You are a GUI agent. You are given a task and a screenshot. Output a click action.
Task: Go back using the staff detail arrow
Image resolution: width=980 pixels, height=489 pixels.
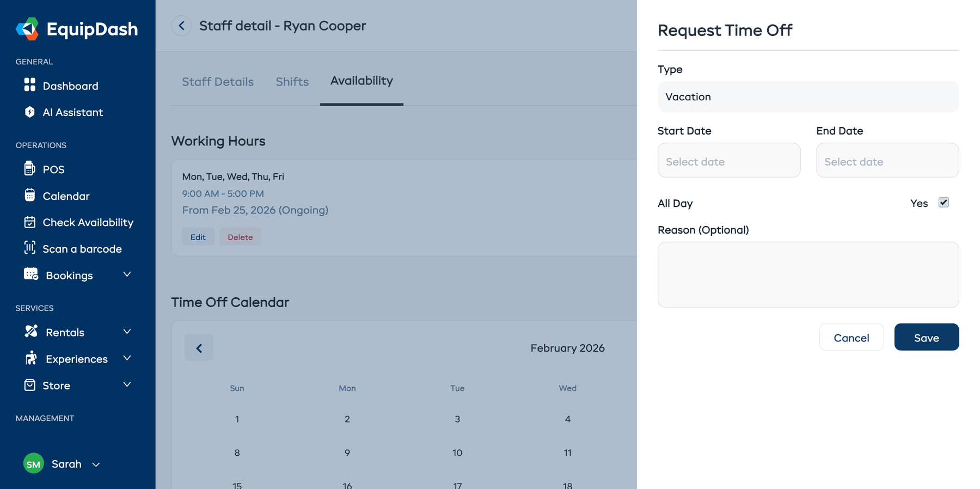[x=181, y=26]
